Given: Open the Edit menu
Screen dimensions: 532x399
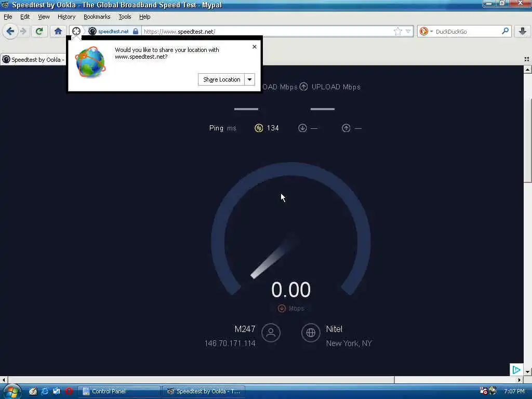Looking at the screenshot, I should 25,17.
